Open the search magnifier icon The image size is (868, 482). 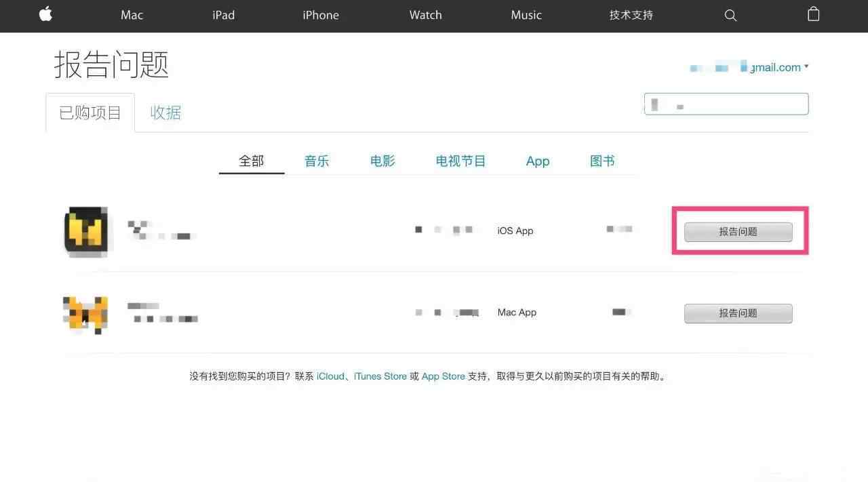(730, 15)
